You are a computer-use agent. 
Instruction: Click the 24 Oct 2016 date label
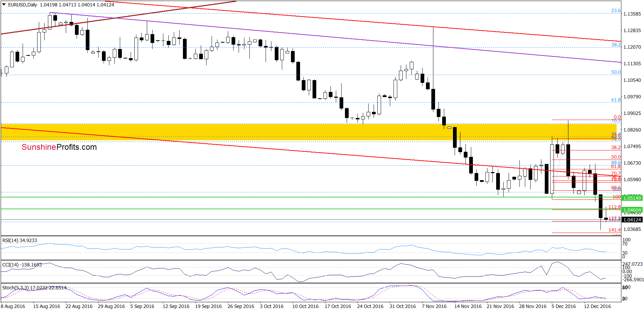point(370,306)
